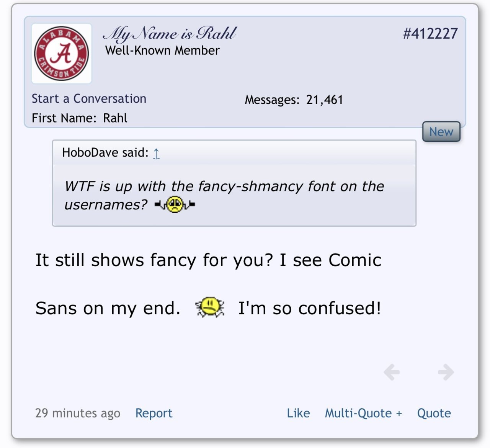Expand the quoted HoboDave message text
490x448 pixels.
click(x=224, y=195)
